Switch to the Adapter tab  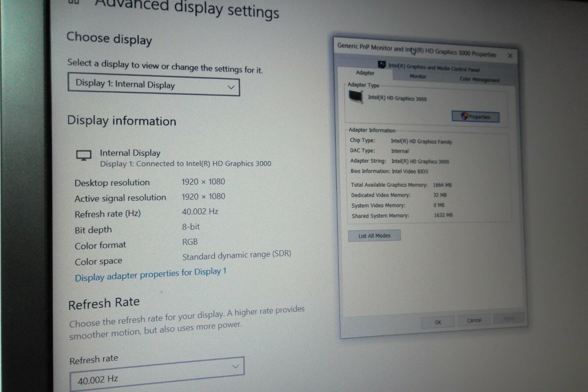click(x=365, y=73)
